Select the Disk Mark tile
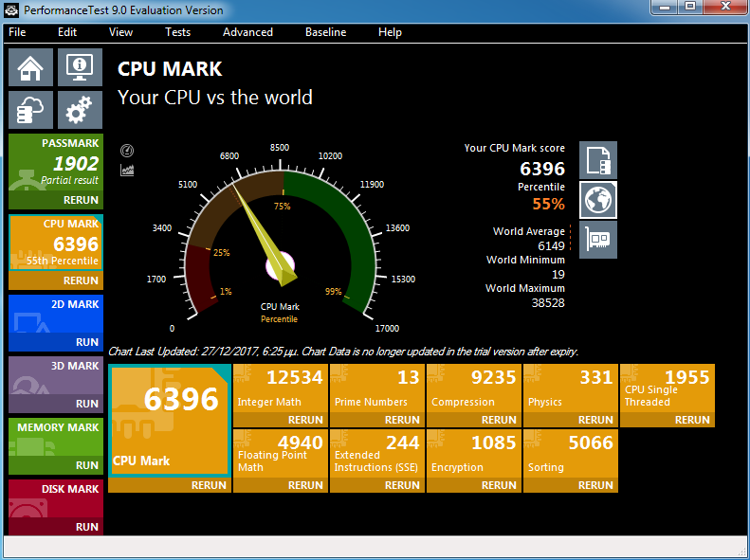This screenshot has width=750, height=560. coord(56,498)
